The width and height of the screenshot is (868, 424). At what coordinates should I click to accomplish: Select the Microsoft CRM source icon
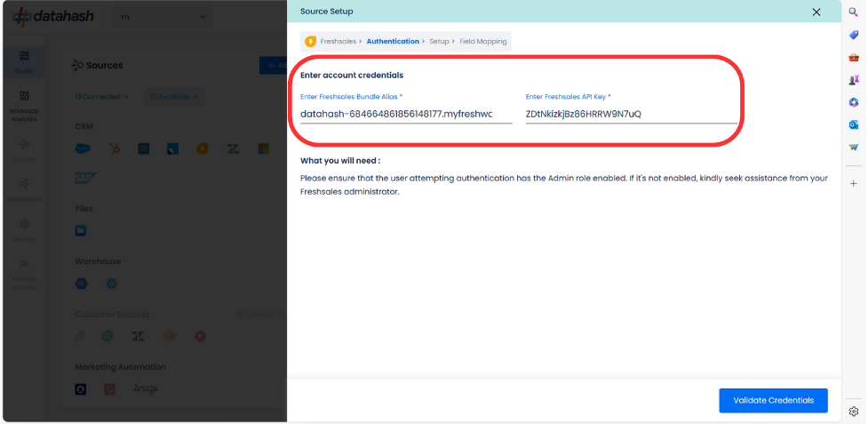[x=263, y=149]
